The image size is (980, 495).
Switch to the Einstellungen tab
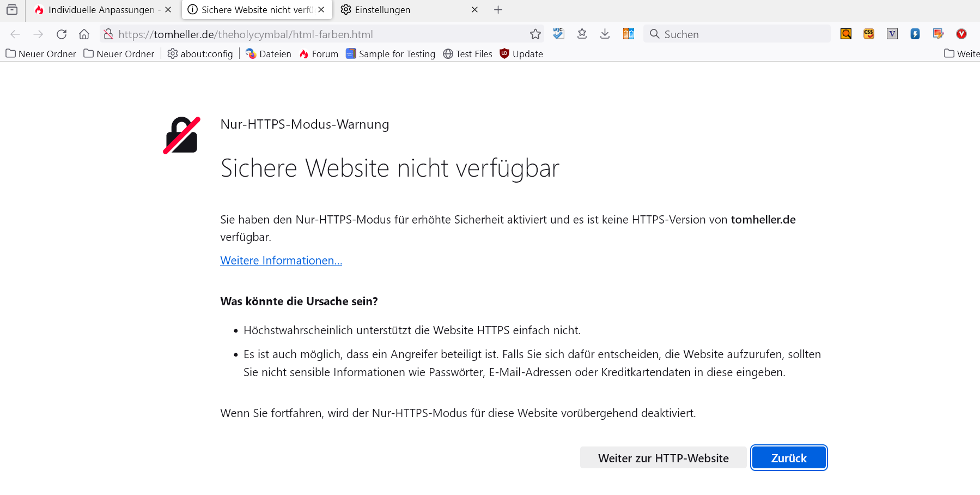point(382,10)
